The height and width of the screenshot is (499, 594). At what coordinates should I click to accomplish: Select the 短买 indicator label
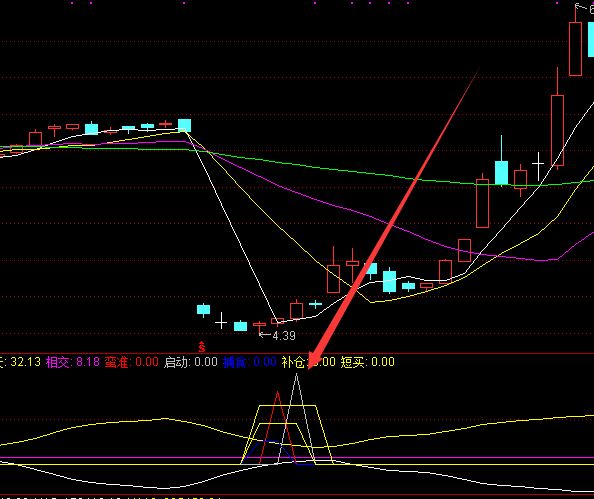point(352,362)
